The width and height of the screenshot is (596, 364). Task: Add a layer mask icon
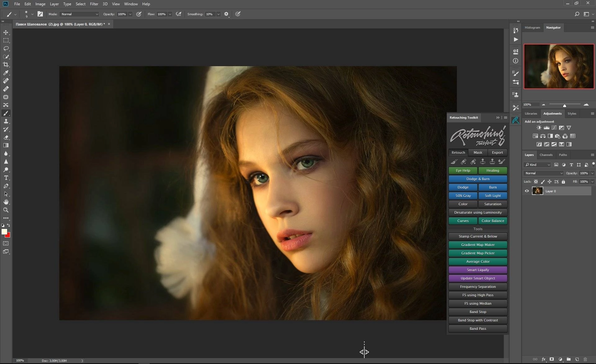pyautogui.click(x=552, y=359)
